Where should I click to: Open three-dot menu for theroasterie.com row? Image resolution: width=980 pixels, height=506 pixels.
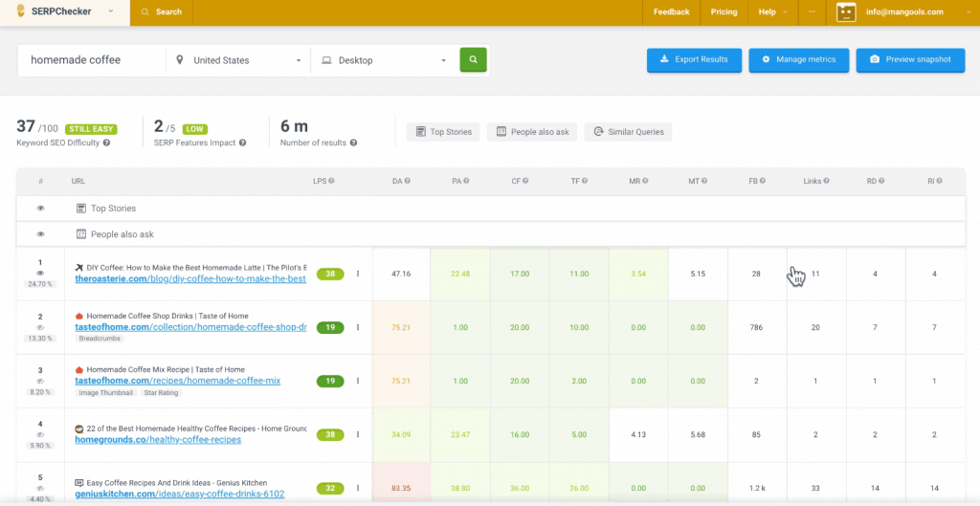358,274
